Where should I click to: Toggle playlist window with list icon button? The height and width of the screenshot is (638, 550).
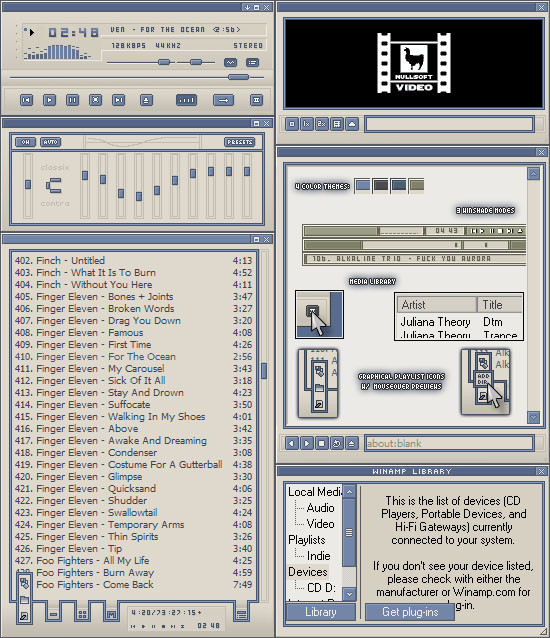pyautogui.click(x=253, y=63)
